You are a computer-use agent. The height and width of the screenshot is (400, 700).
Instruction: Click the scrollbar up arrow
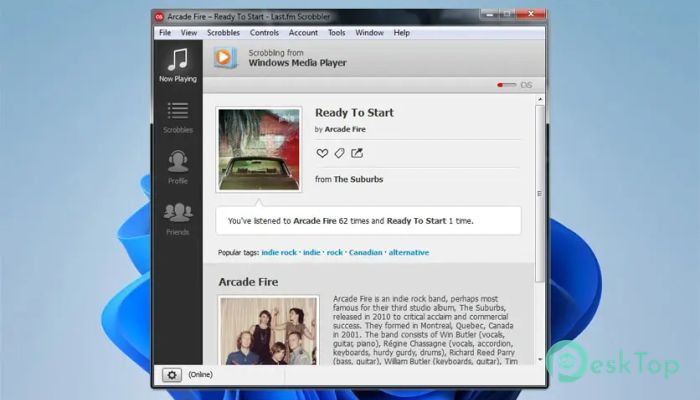[540, 99]
